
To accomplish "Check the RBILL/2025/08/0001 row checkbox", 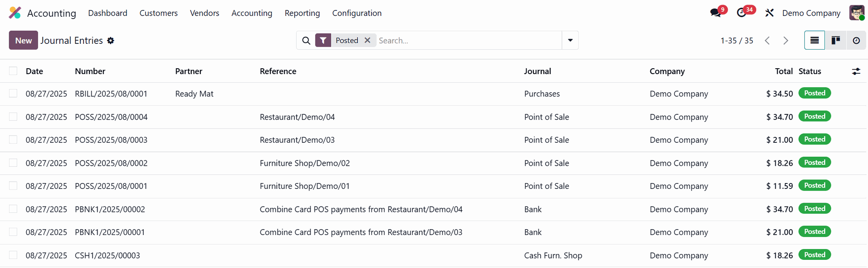I will tap(13, 94).
